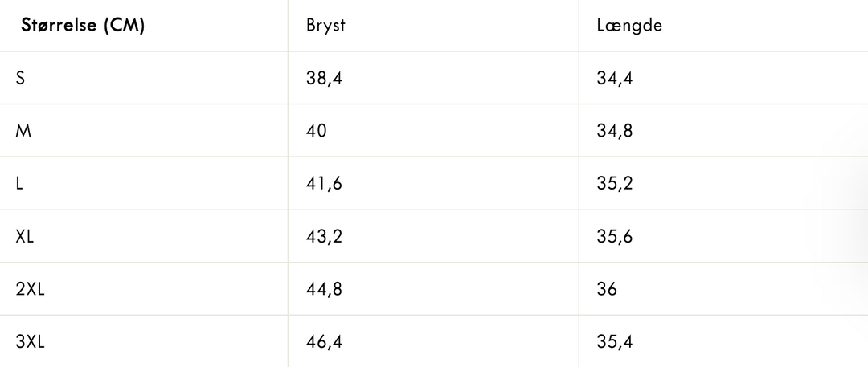Click the 3XL size row label
The image size is (868, 367).
tap(30, 341)
